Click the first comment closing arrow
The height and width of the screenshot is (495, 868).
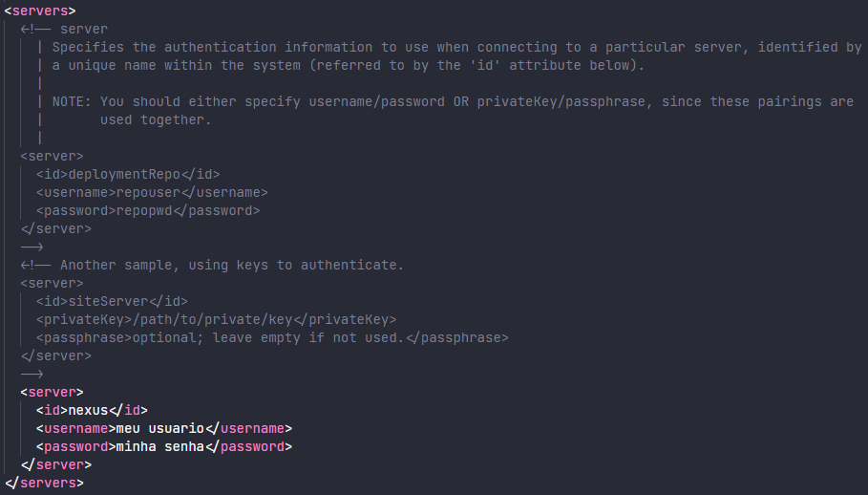(32, 247)
